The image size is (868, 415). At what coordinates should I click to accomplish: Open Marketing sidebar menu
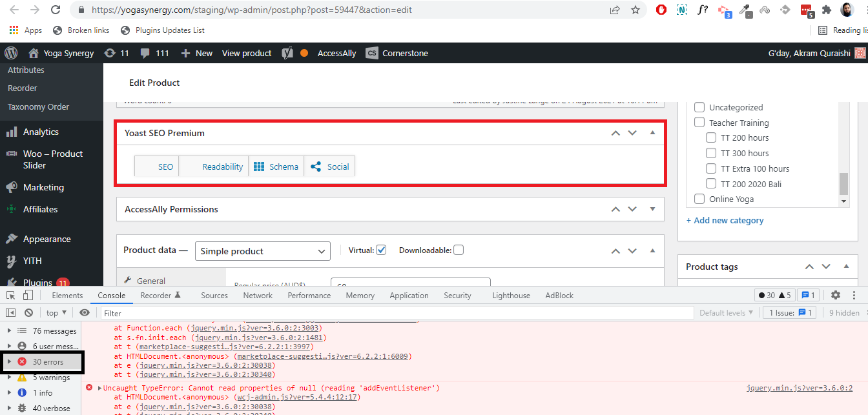tap(43, 187)
